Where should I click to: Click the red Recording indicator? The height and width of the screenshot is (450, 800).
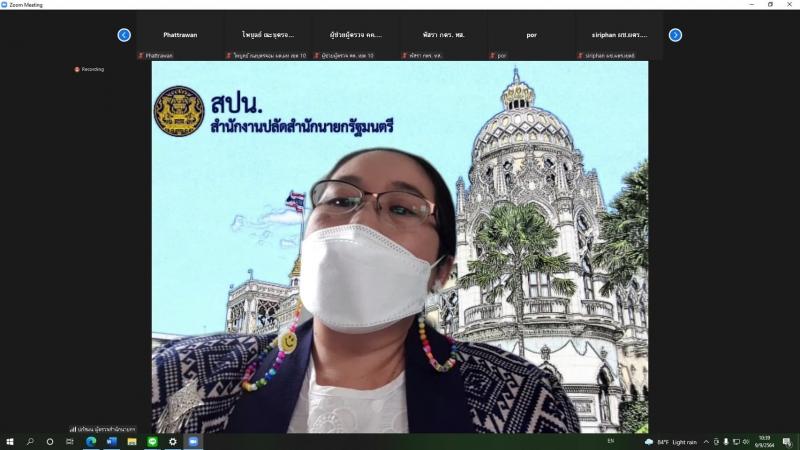89,69
